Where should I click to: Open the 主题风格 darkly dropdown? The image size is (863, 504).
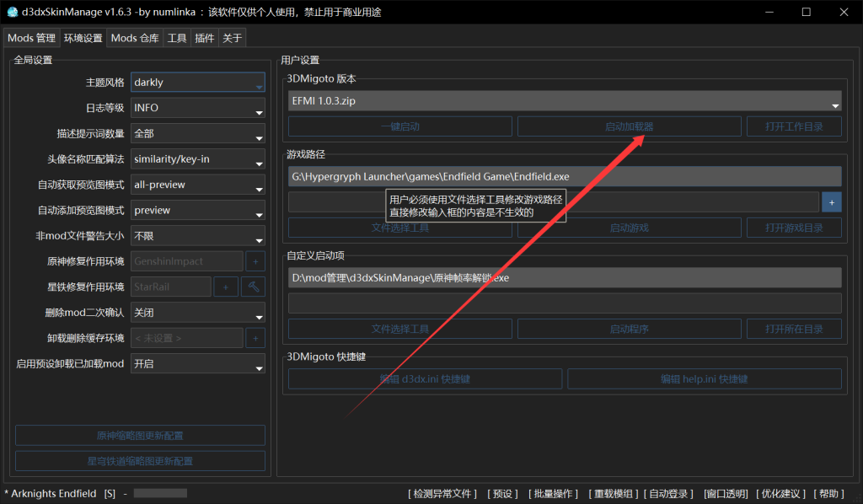(x=198, y=83)
